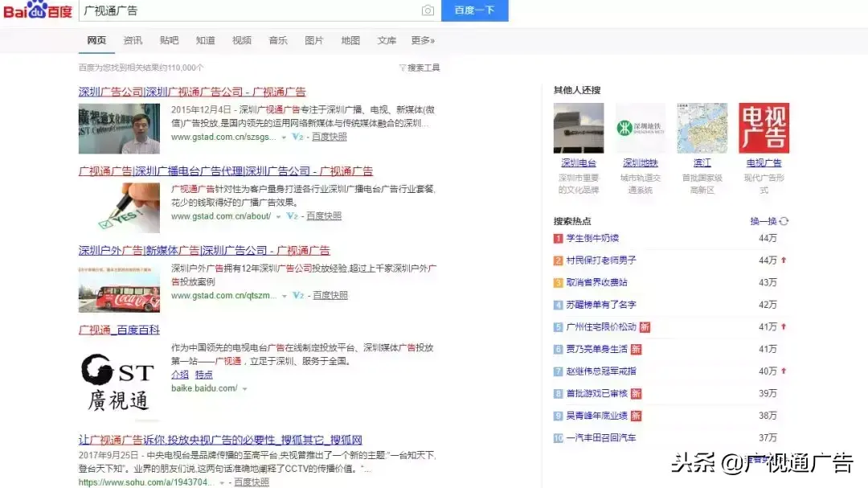Click 新 tag beside 首批游戏已审核
Screen dimensions: 868x488
(x=636, y=394)
